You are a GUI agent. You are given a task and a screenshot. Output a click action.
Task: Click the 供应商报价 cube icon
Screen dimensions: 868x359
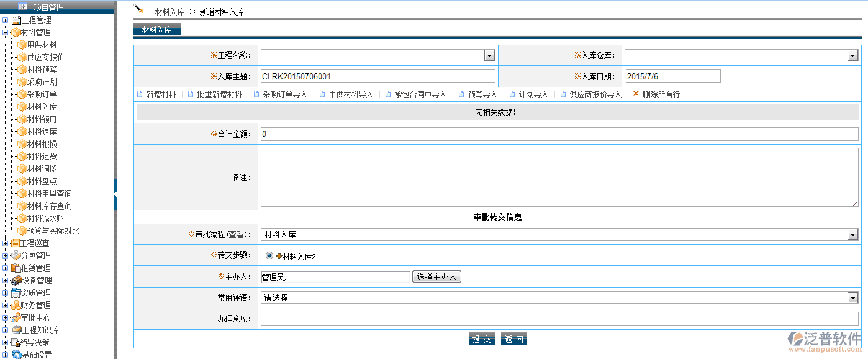pos(22,57)
